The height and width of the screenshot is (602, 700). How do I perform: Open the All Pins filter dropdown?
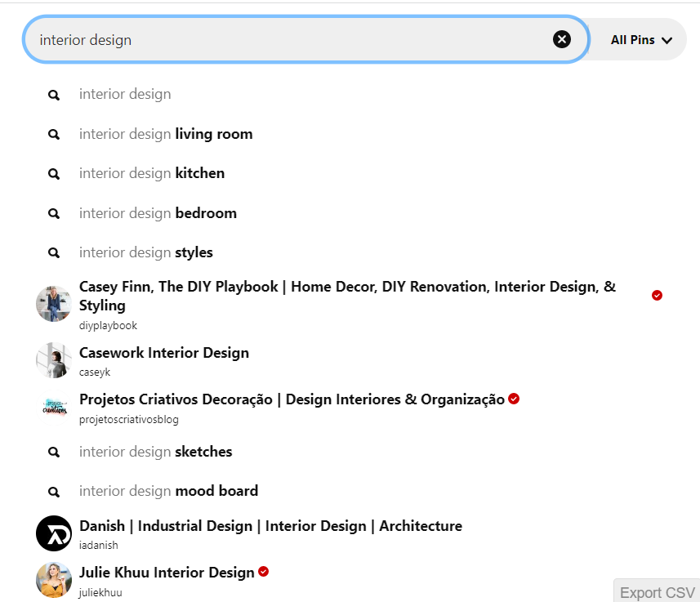[640, 40]
